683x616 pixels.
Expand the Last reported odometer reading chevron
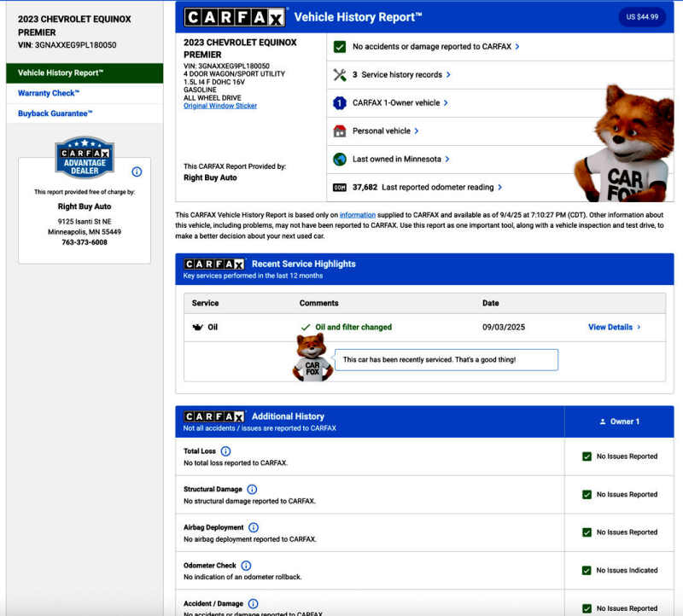click(500, 187)
